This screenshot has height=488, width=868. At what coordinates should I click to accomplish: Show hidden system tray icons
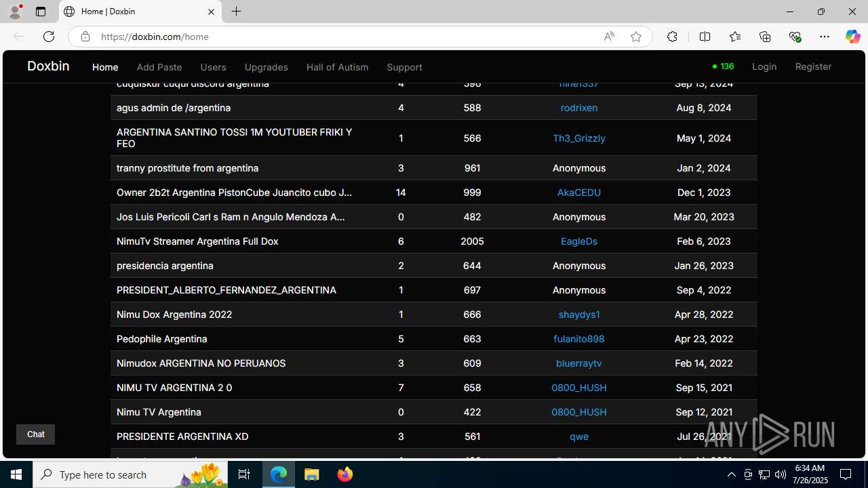click(731, 474)
